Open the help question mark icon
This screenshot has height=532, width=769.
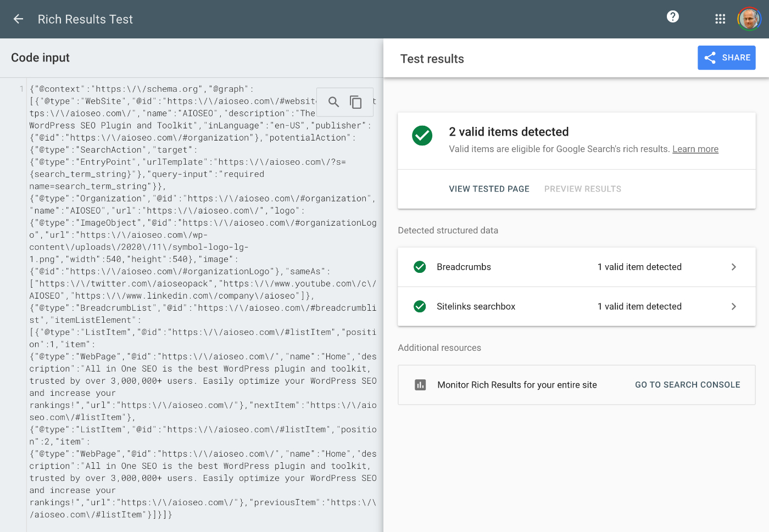(673, 16)
